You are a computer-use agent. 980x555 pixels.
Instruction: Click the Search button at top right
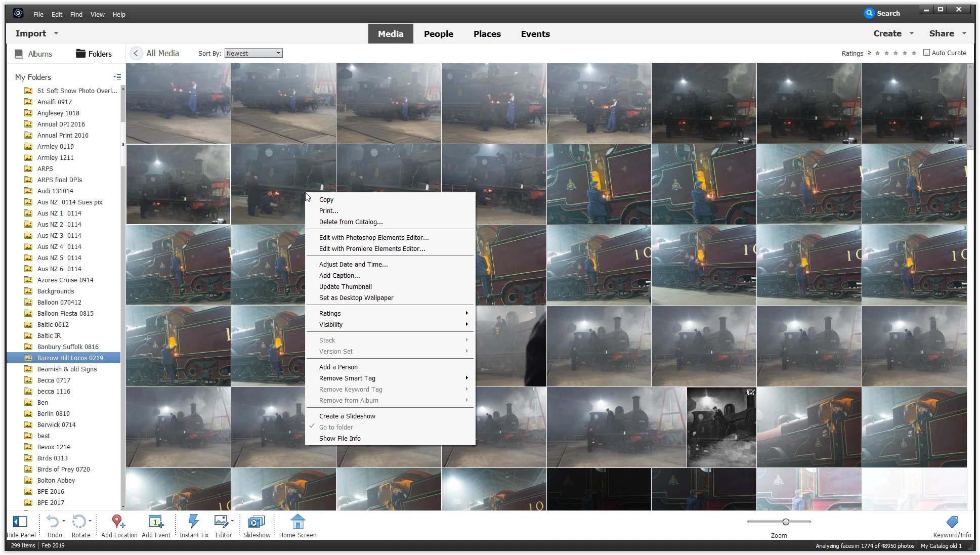(882, 14)
